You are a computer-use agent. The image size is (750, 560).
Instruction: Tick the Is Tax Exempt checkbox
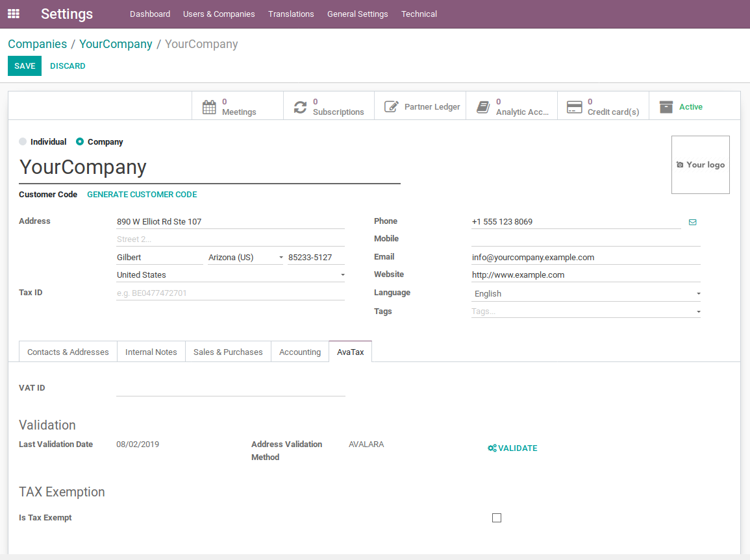click(497, 518)
